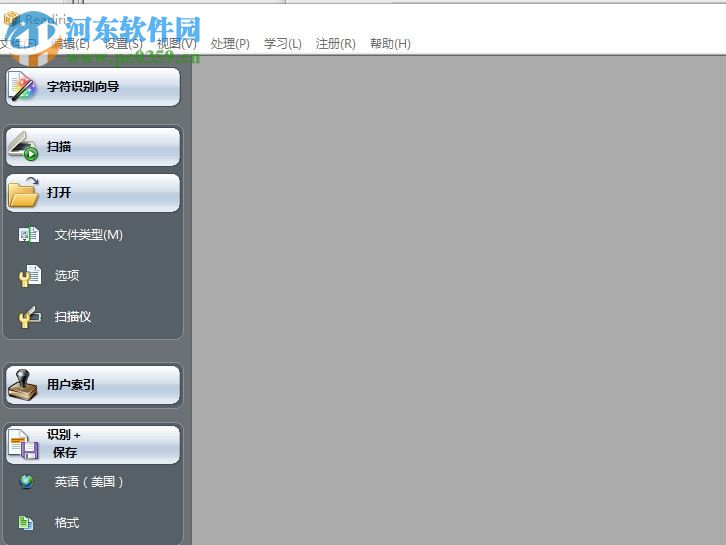Click the 文件类型 document icon
The height and width of the screenshot is (545, 726).
[x=29, y=235]
